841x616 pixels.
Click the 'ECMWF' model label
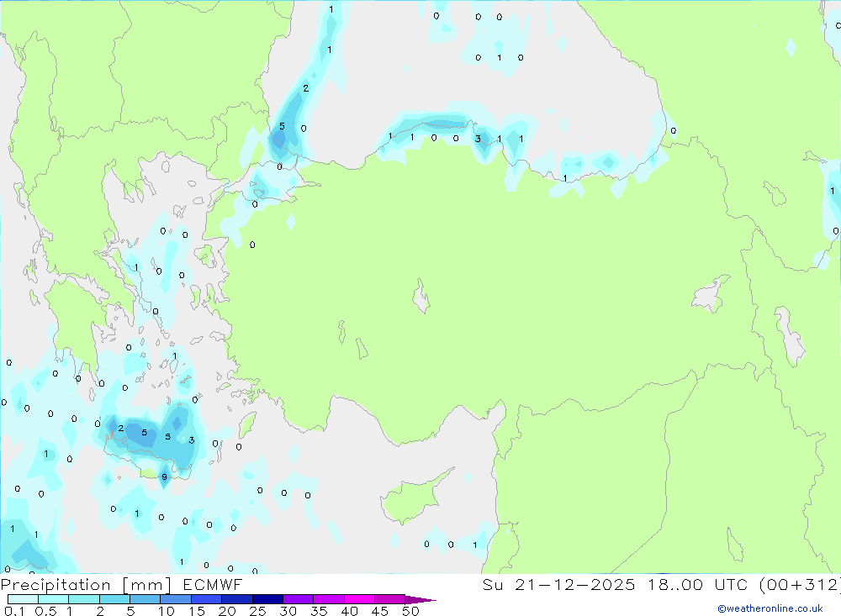pyautogui.click(x=213, y=585)
